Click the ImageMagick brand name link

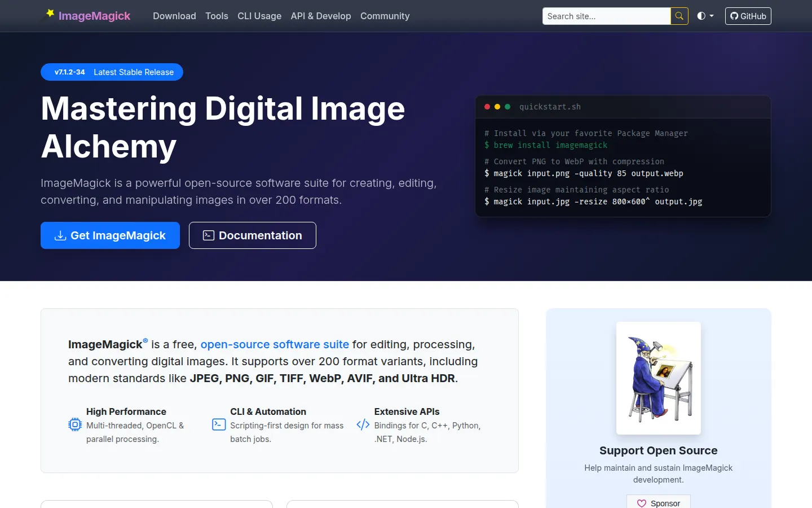click(x=94, y=16)
